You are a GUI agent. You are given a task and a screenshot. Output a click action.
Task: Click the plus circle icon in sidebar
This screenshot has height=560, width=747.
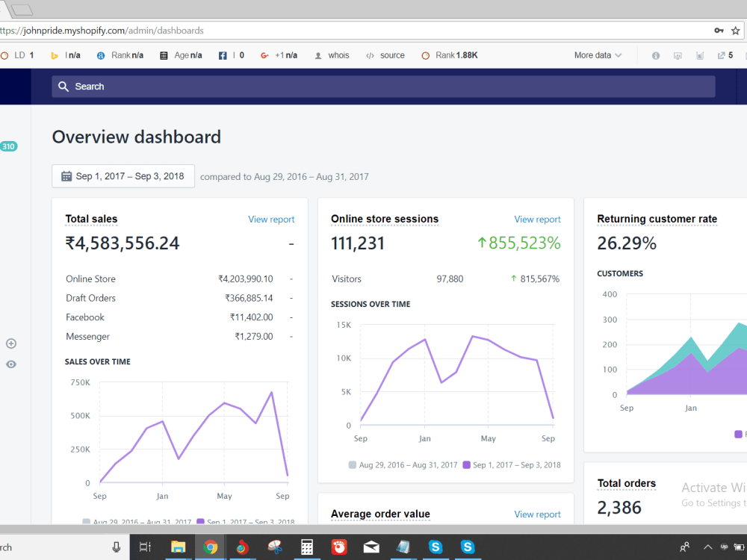(x=11, y=343)
